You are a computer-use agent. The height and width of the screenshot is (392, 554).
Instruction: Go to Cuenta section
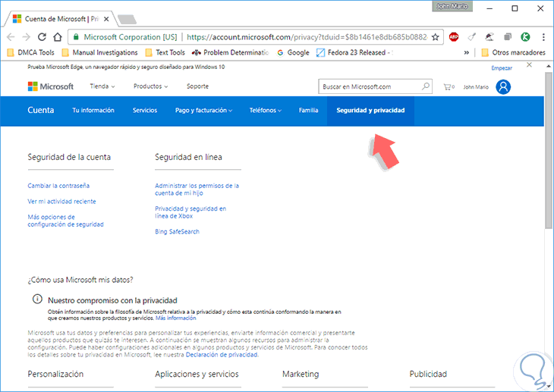pos(41,110)
